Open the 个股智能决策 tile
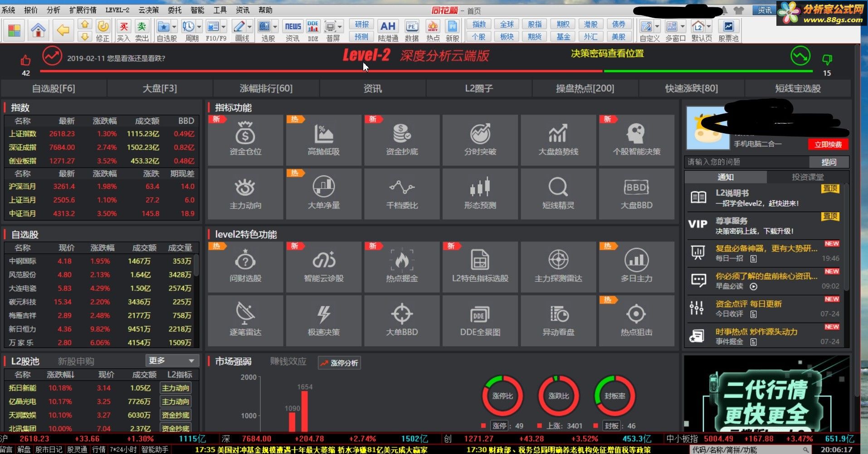The width and height of the screenshot is (868, 454). 637,140
